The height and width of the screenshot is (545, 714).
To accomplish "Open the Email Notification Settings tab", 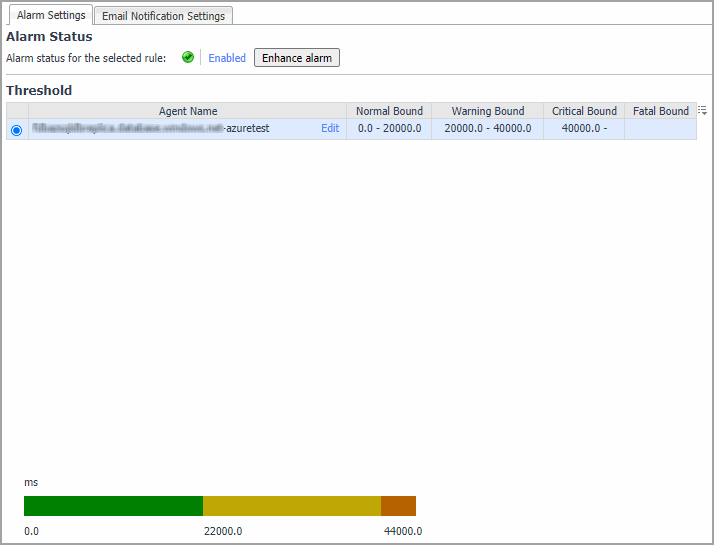I will (163, 16).
